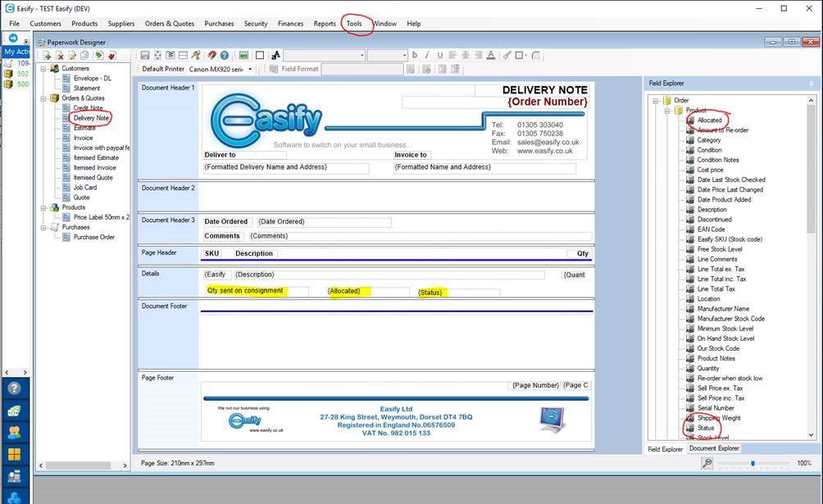Viewport: 823px width, 504px height.
Task: Click the font color underlined A icon
Action: [x=490, y=55]
